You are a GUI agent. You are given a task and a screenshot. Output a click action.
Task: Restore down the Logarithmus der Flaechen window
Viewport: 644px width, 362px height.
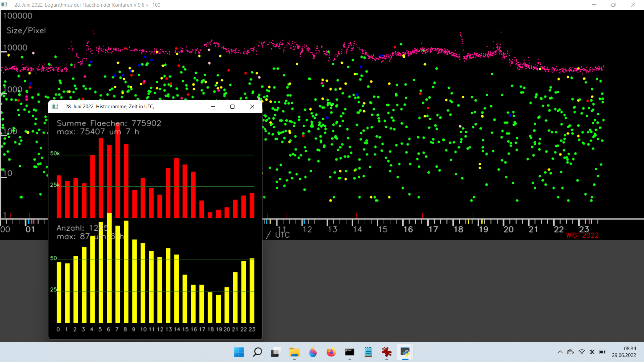tap(613, 5)
